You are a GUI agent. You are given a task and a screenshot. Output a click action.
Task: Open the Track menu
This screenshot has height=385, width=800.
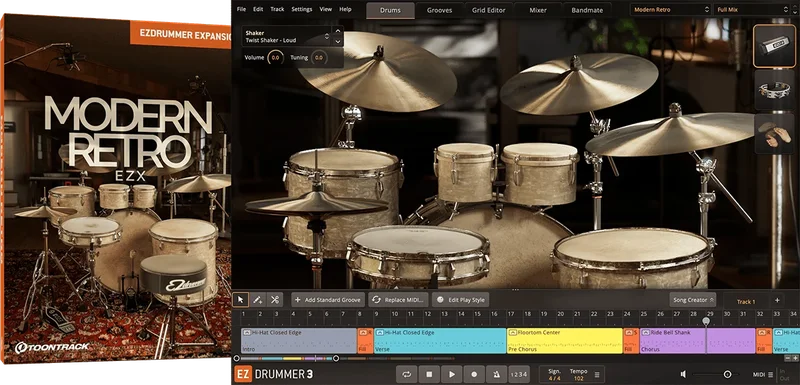pyautogui.click(x=278, y=9)
